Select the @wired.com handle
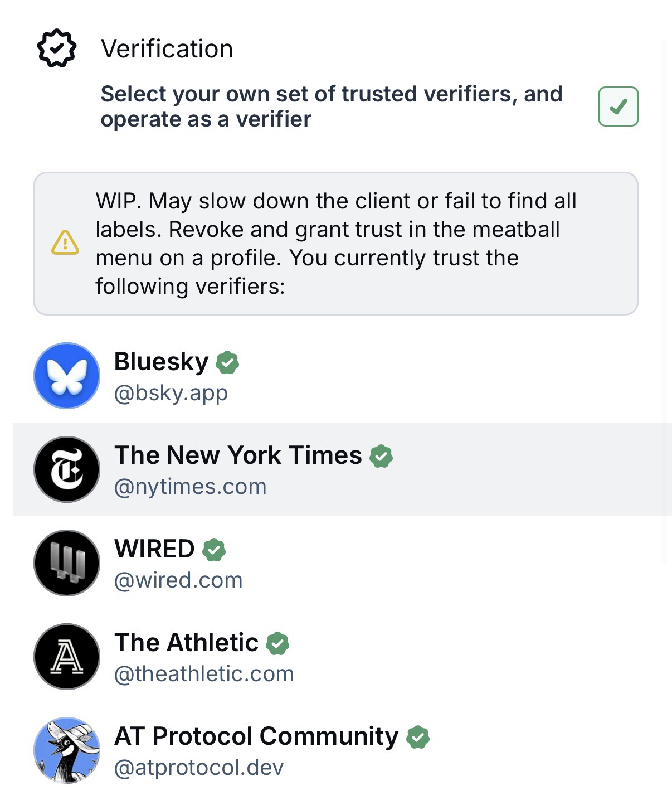 click(x=178, y=581)
